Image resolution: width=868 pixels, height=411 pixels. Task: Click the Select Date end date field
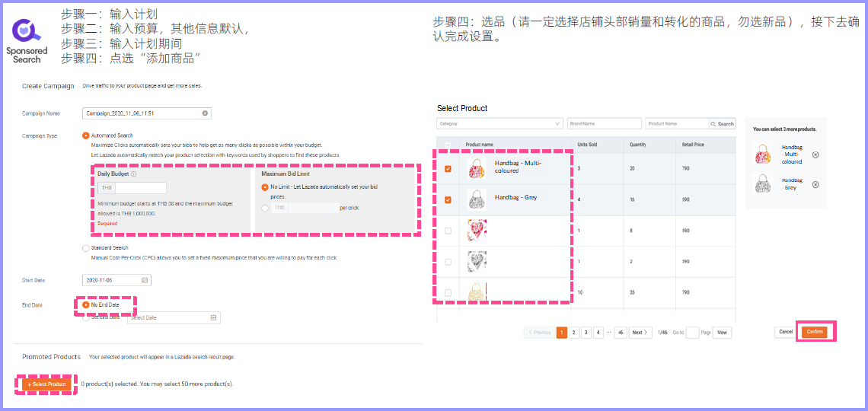[174, 318]
